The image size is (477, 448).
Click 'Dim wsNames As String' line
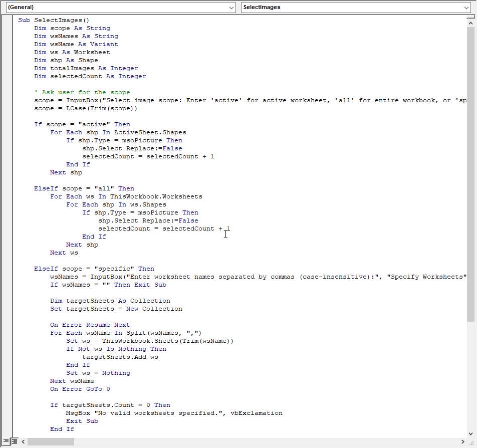tap(76, 36)
